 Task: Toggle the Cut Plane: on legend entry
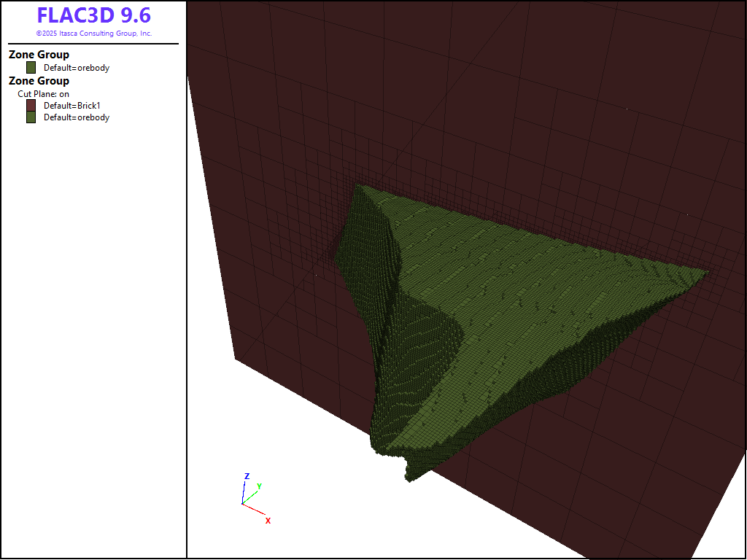point(43,94)
